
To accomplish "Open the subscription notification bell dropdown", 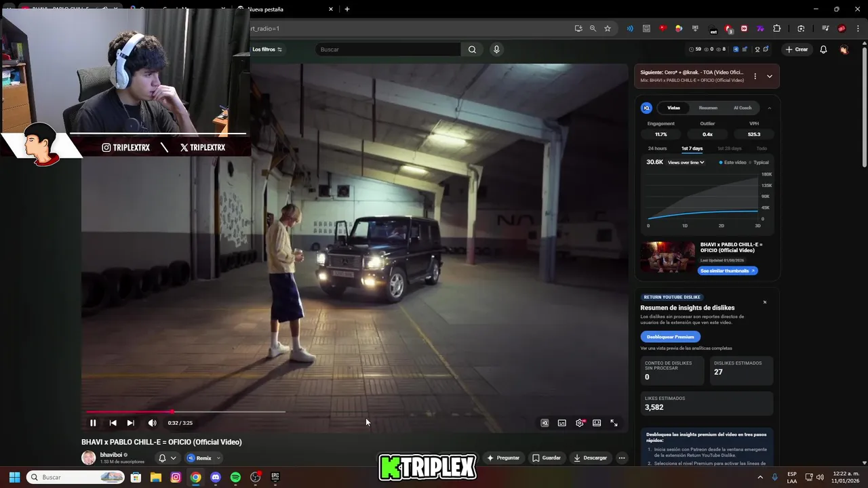I will point(167,458).
